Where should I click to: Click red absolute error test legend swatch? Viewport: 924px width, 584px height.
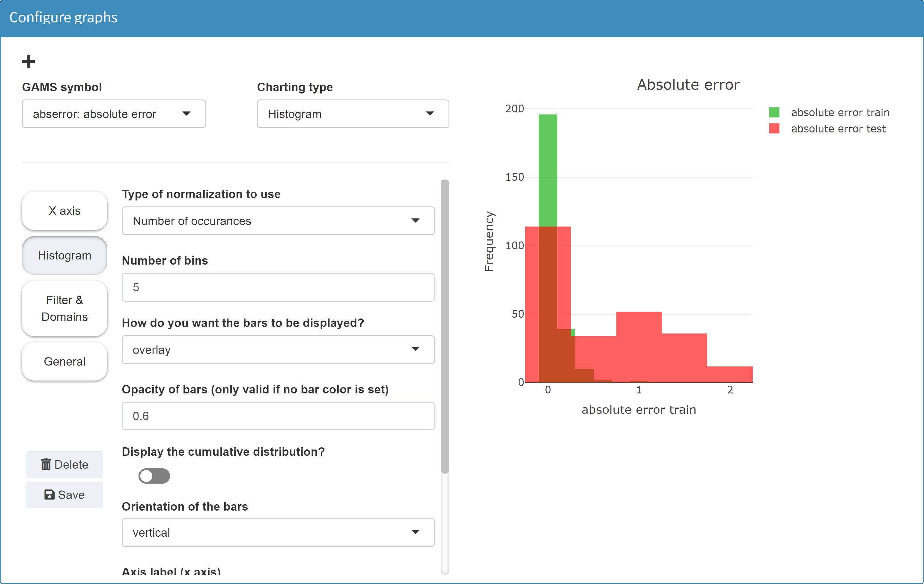click(x=774, y=129)
